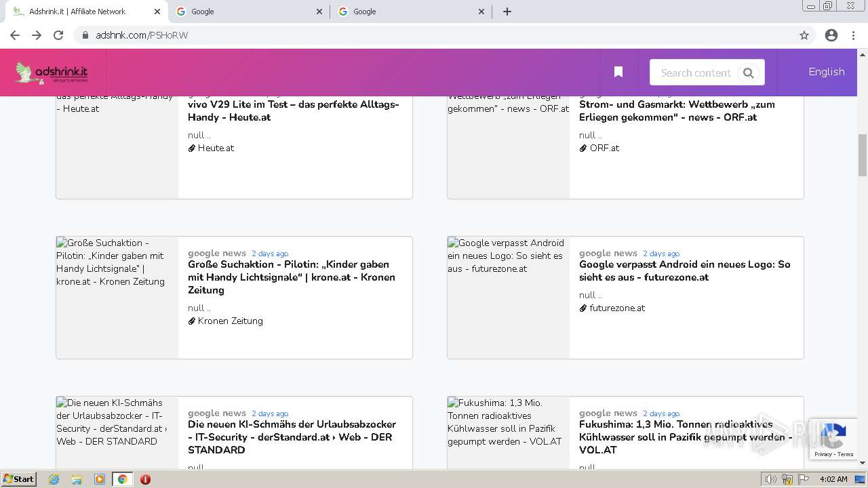Open Fukushima 1,3 Mio. Tonnen article

686,437
